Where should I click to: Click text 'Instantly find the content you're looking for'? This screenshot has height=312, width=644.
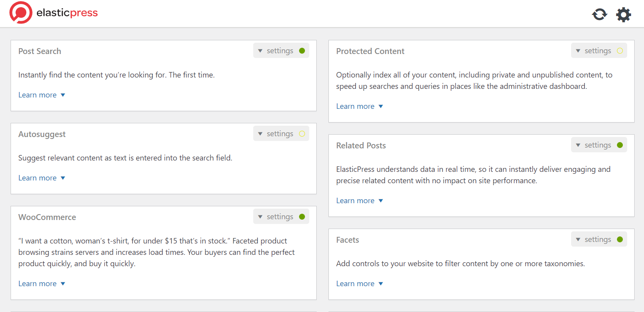pyautogui.click(x=92, y=75)
